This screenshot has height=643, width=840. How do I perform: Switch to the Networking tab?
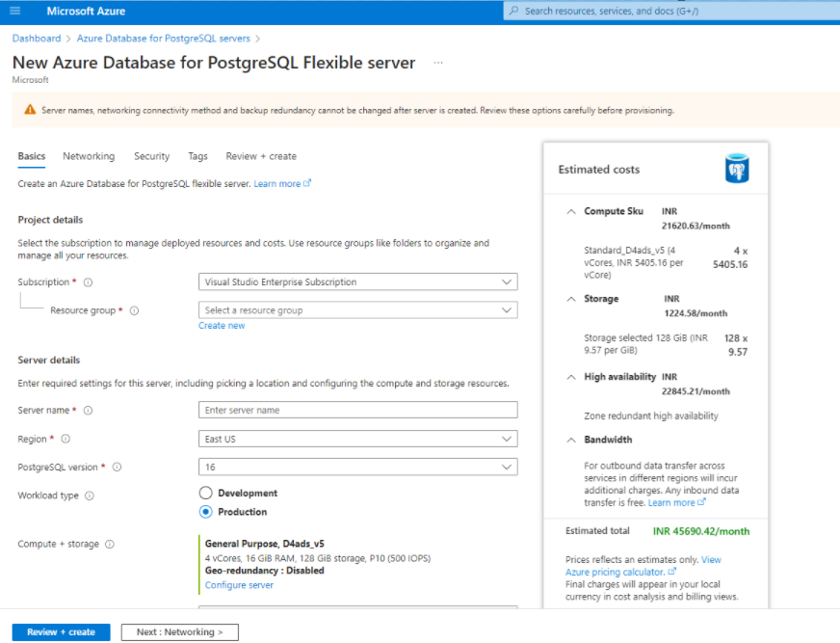tap(89, 156)
